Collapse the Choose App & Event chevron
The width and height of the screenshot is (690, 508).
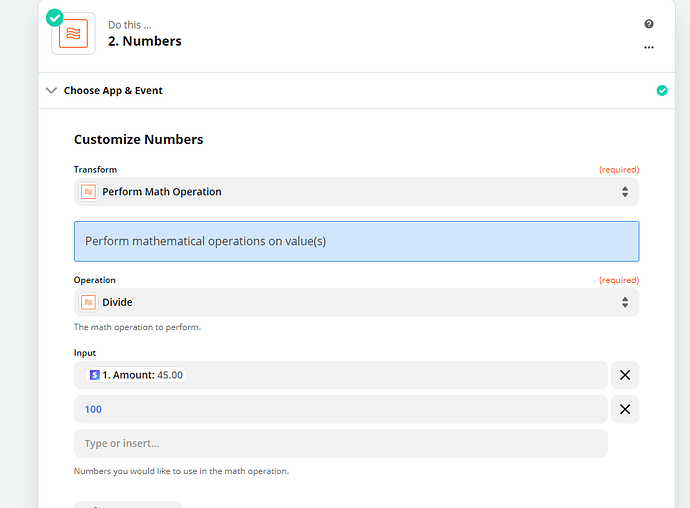pyautogui.click(x=51, y=90)
